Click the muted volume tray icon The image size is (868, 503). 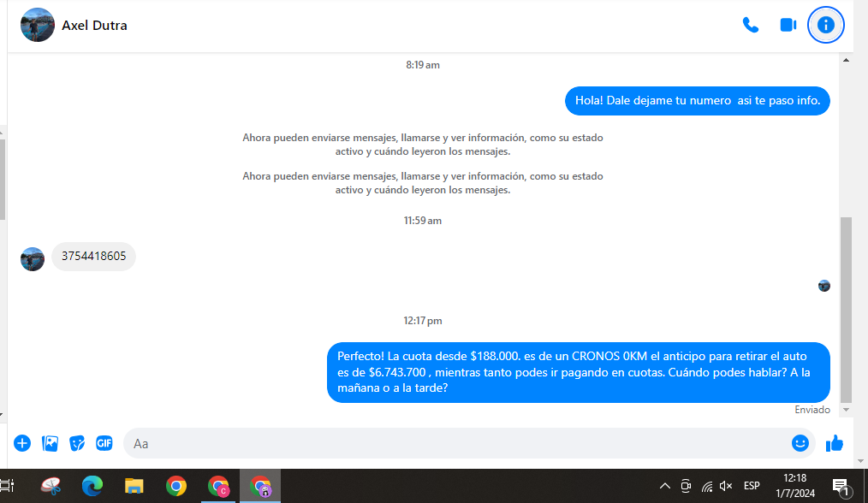[x=726, y=487]
